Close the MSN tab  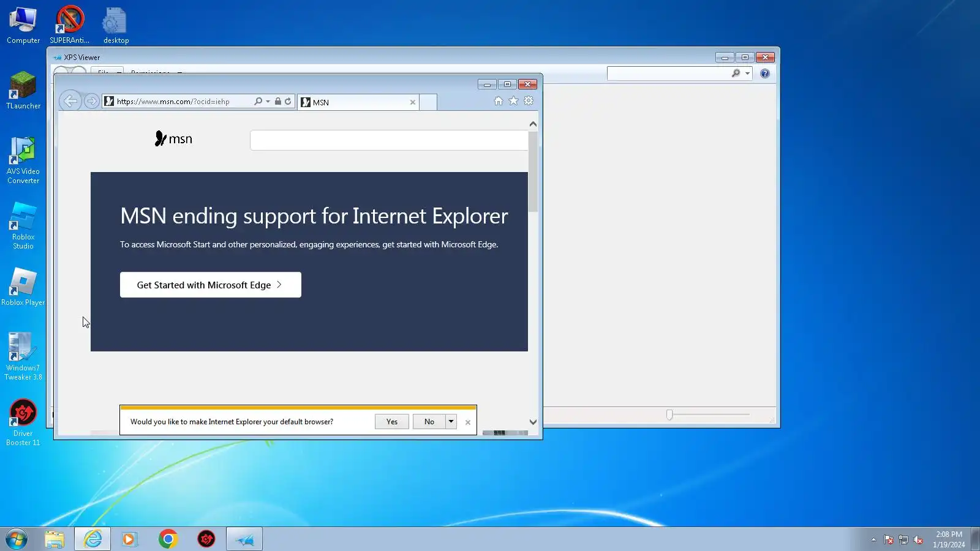(413, 102)
